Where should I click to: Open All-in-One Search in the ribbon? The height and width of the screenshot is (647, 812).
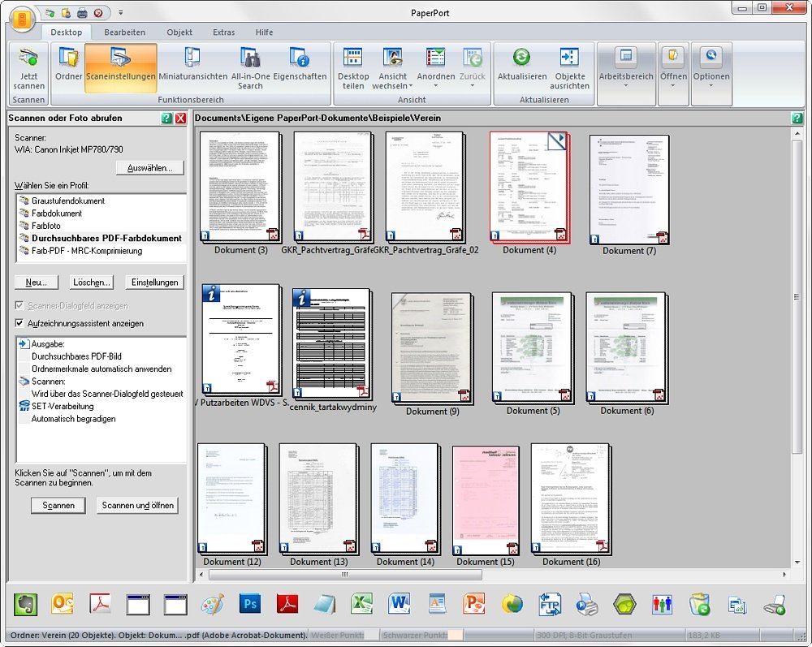pos(250,68)
